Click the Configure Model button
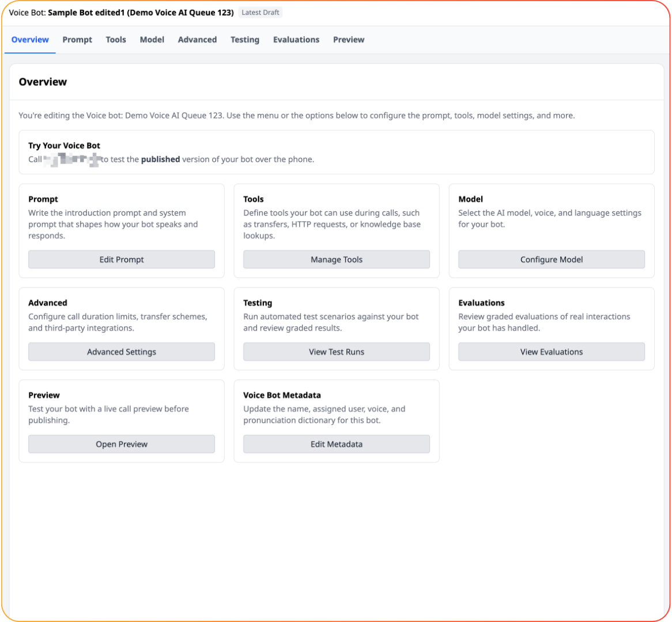672x622 pixels. click(552, 260)
